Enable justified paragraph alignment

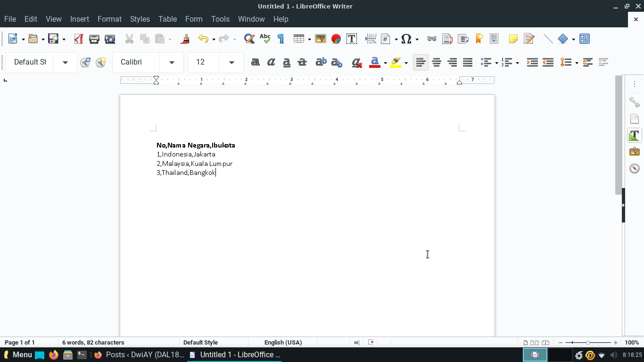coord(468,62)
